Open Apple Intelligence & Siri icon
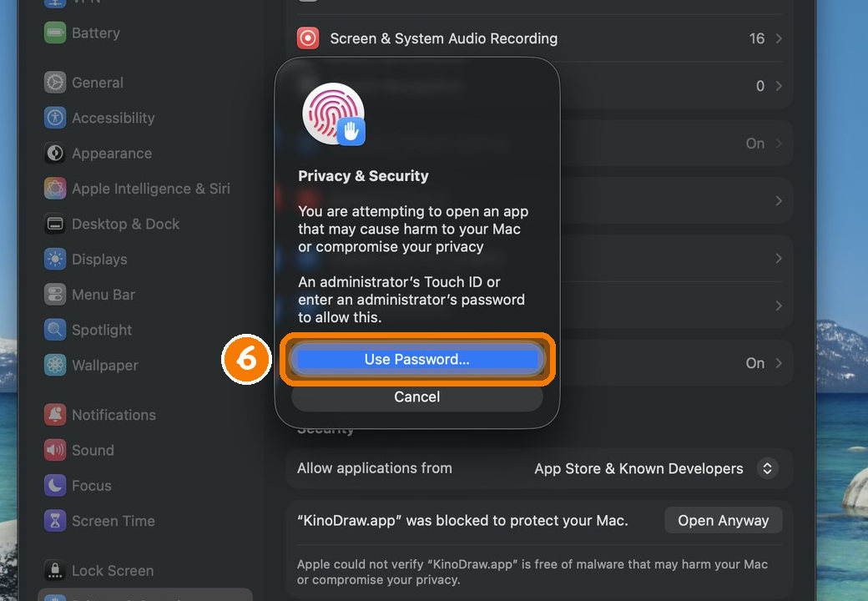This screenshot has height=601, width=868. pyautogui.click(x=55, y=189)
